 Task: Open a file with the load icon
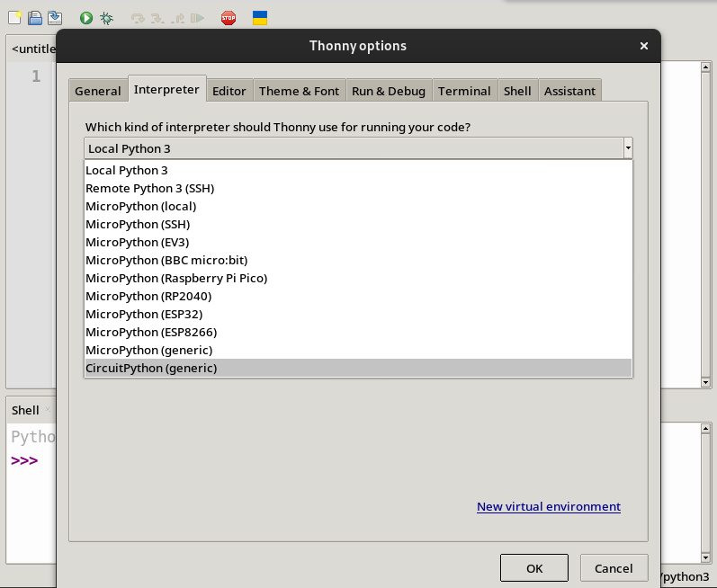pyautogui.click(x=35, y=18)
